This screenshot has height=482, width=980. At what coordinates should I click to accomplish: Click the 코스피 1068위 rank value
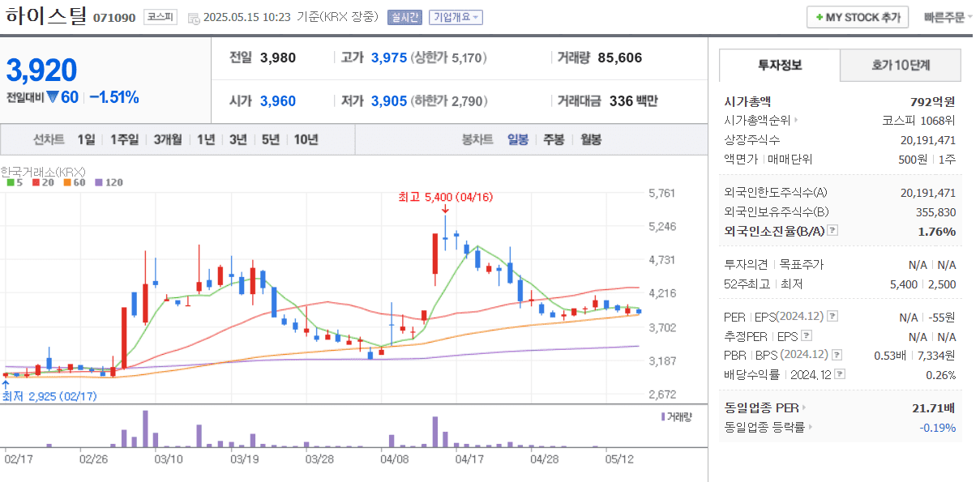pos(918,120)
